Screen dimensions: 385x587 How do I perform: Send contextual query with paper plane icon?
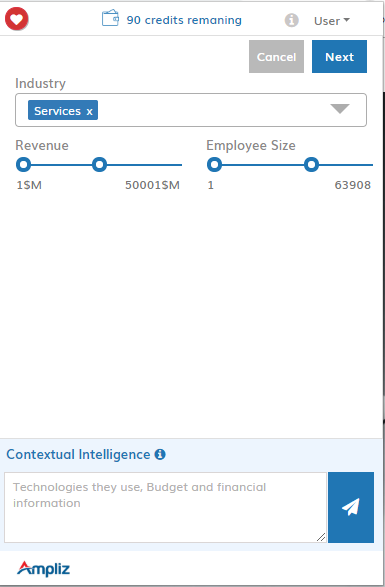351,507
